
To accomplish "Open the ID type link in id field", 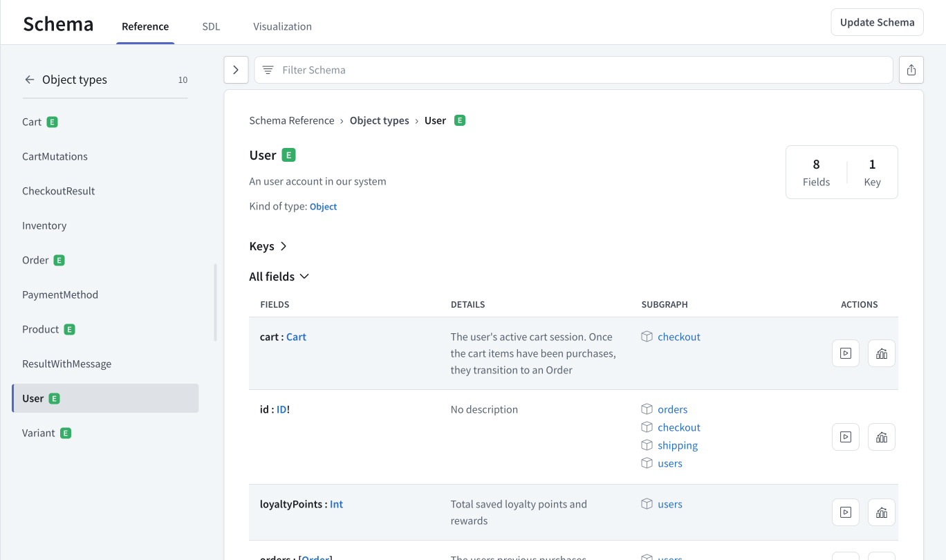I will (281, 409).
